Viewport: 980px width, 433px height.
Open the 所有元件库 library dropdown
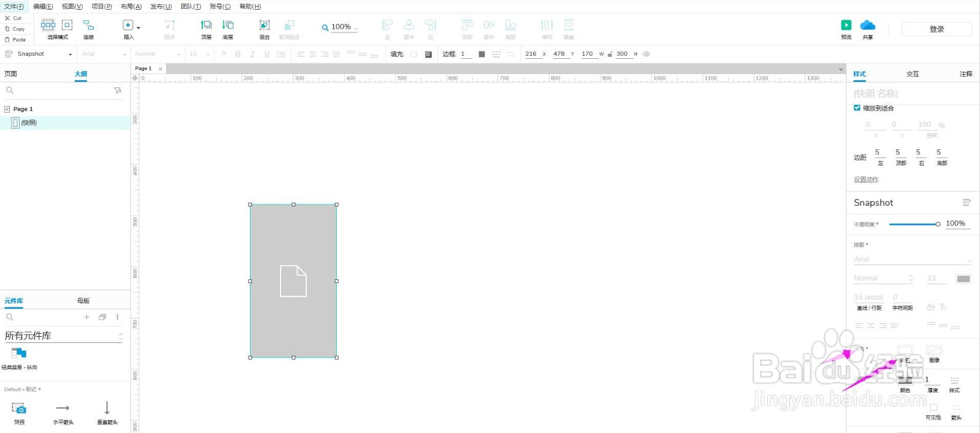point(64,336)
